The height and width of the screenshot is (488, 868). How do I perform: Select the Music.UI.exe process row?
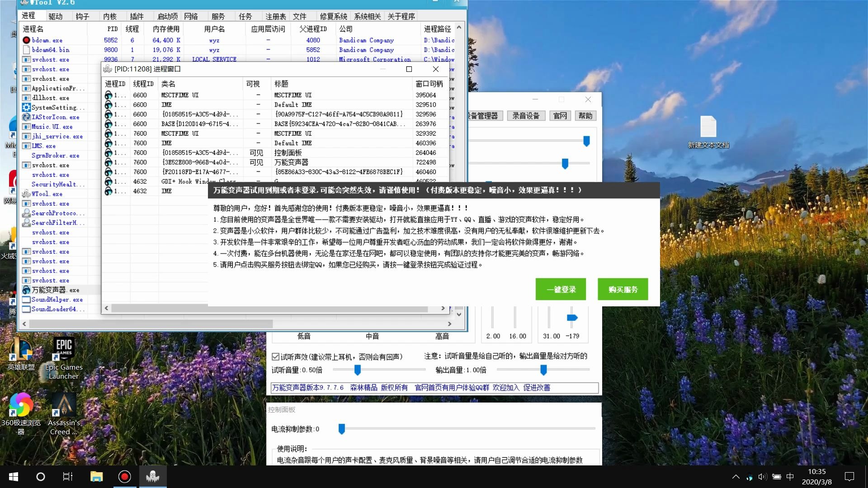pos(52,127)
